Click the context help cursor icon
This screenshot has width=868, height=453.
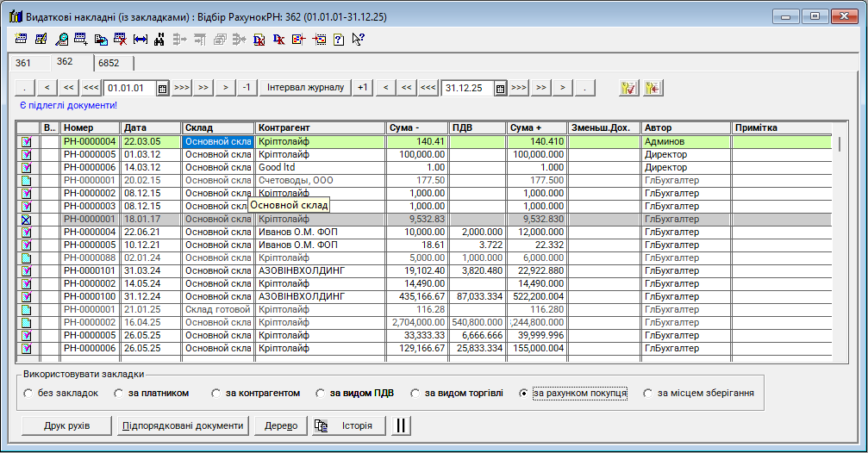click(x=358, y=39)
